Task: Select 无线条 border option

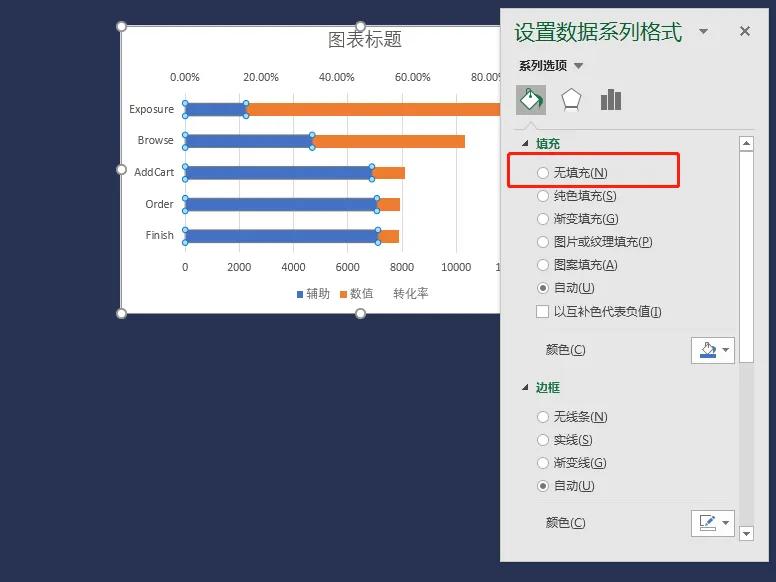Action: click(x=543, y=417)
